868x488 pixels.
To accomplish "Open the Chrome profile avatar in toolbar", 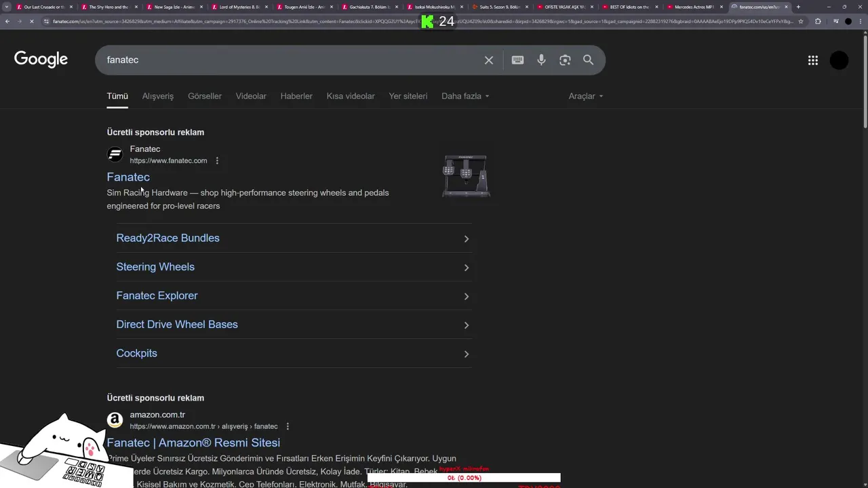I will pos(848,21).
